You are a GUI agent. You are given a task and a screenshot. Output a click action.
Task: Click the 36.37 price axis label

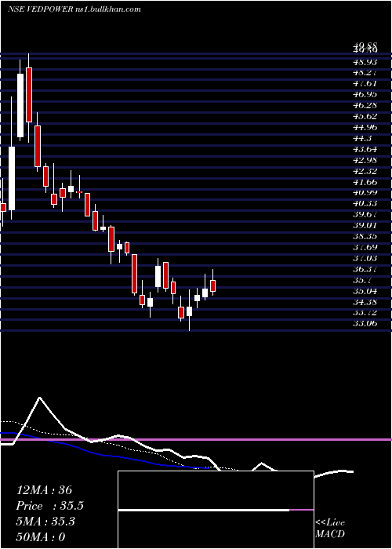click(x=365, y=269)
